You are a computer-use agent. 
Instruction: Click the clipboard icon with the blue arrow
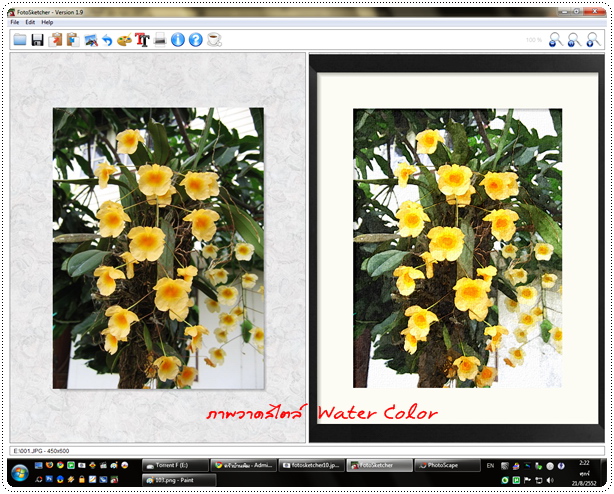pyautogui.click(x=73, y=40)
